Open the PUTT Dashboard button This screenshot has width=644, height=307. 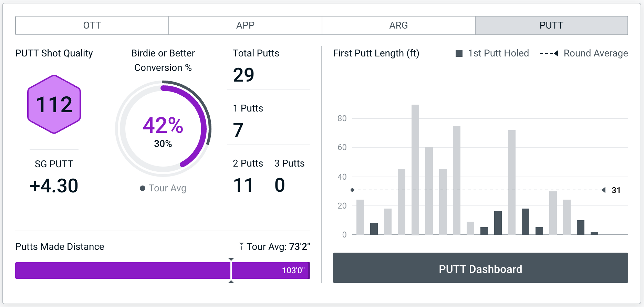click(x=480, y=268)
